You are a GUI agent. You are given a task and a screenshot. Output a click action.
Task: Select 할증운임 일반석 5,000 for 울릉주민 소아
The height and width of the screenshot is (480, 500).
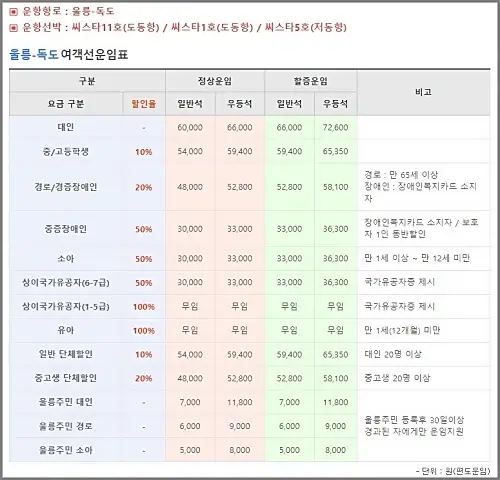click(x=289, y=450)
